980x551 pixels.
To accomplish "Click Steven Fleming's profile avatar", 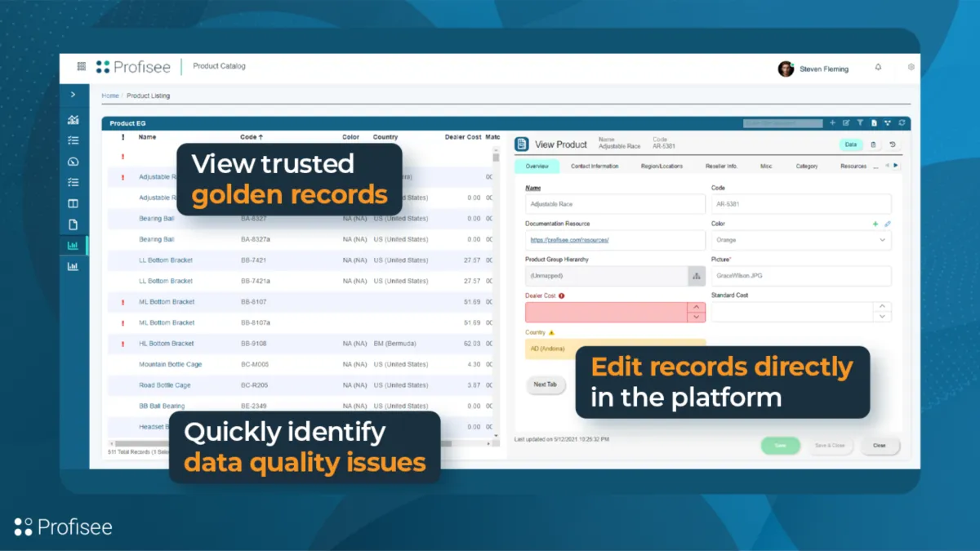I will pos(786,69).
